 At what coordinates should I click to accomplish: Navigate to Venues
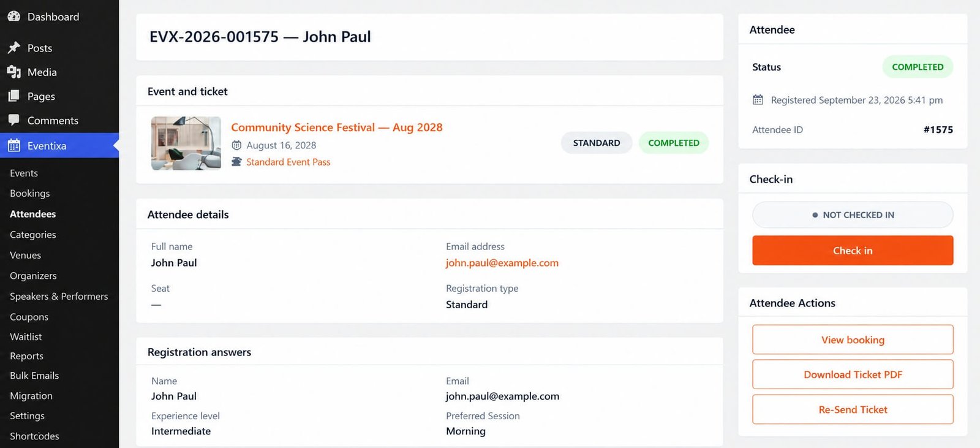click(x=26, y=255)
